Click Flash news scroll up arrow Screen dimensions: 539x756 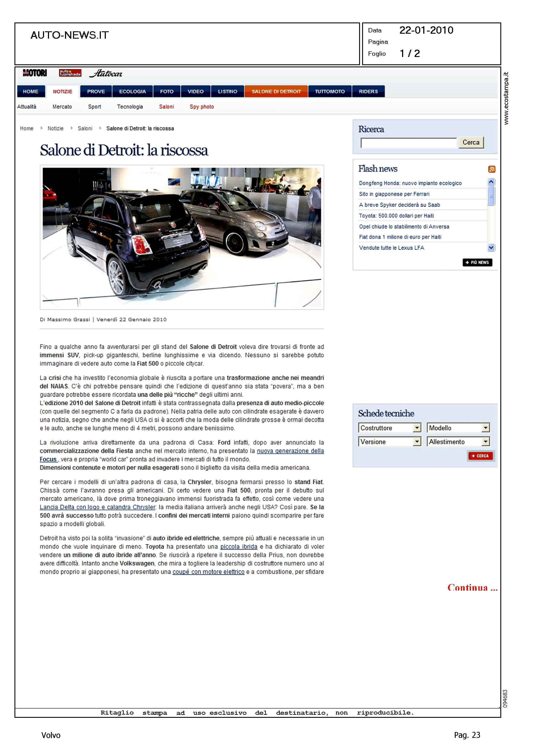tap(491, 182)
